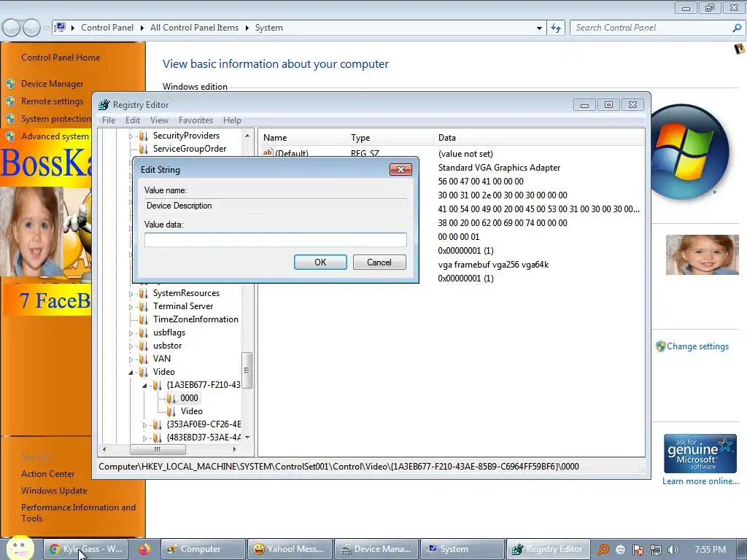Click the tree horizontal scrollbar right arrow
This screenshot has height=560, width=747.
tap(234, 449)
